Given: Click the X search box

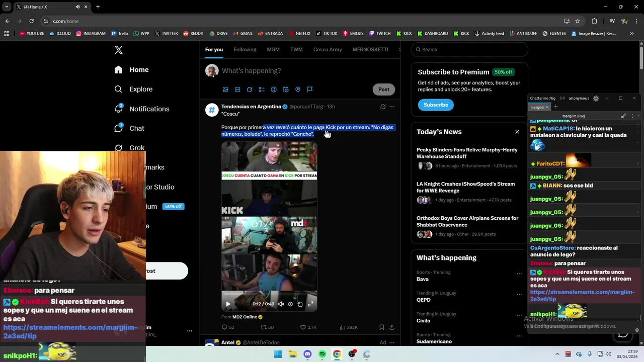Looking at the screenshot, I should tap(469, 49).
